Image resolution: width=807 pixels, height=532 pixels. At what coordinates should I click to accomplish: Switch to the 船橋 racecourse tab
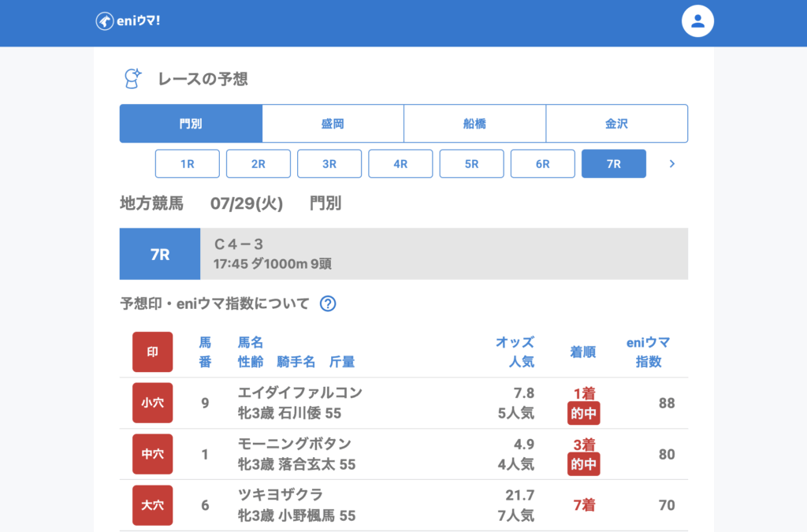[x=474, y=124]
